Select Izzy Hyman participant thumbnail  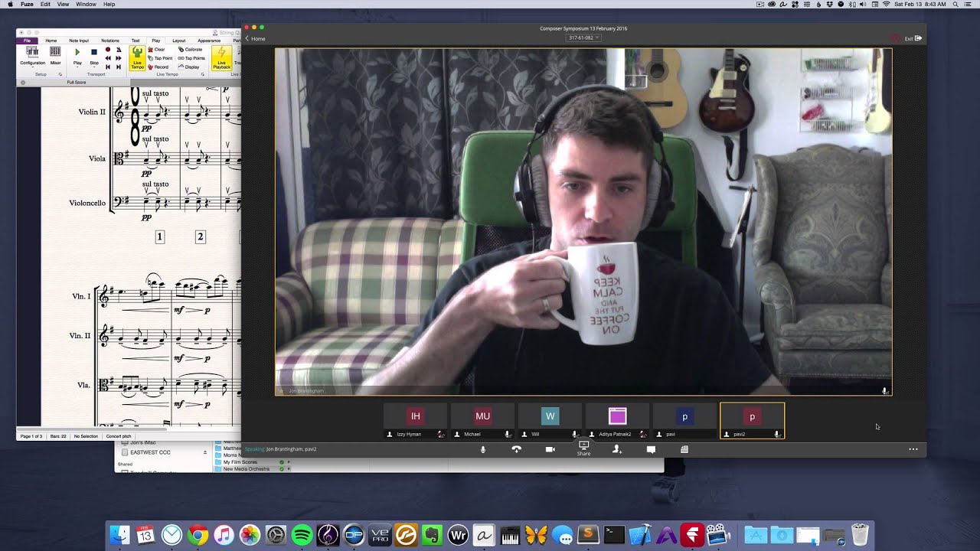[x=416, y=421]
